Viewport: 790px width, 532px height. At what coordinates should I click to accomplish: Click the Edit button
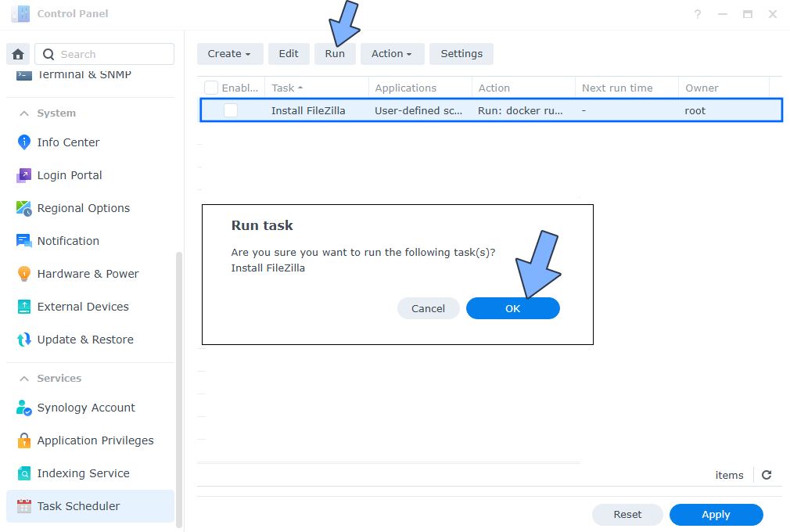(x=289, y=54)
